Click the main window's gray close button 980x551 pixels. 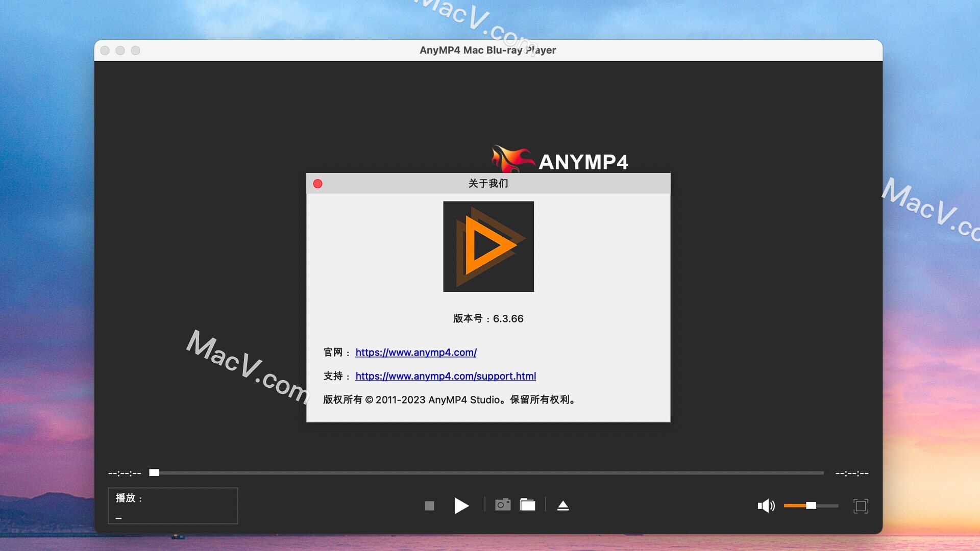(x=105, y=51)
